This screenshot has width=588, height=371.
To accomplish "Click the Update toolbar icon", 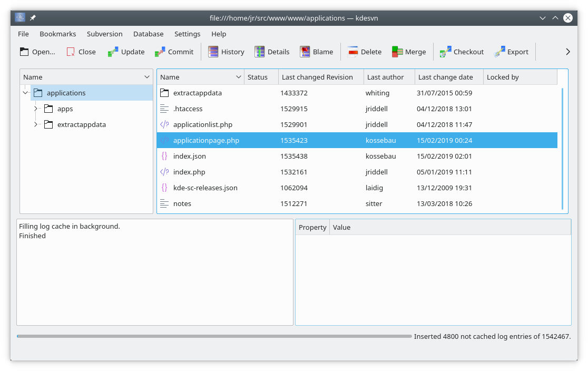I will point(113,52).
